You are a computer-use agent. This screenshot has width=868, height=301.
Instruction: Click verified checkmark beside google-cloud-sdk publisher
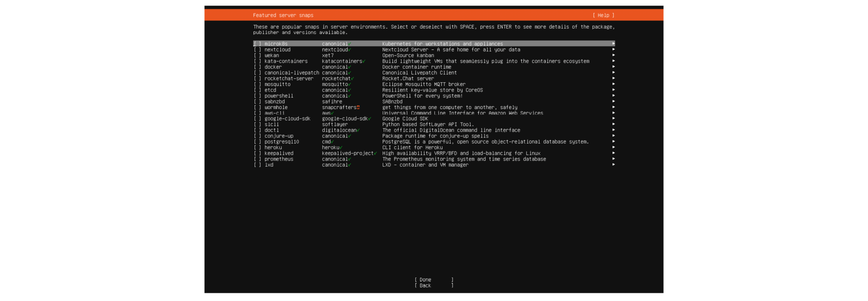369,119
